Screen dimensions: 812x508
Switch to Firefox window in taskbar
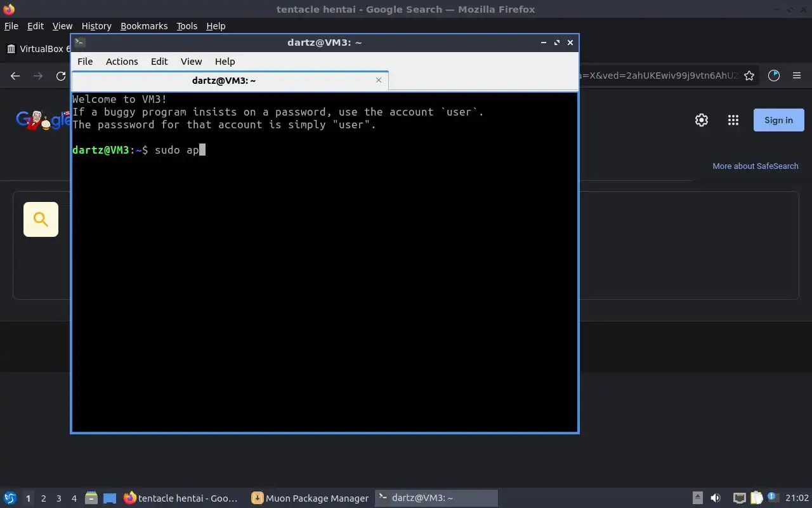tap(183, 498)
